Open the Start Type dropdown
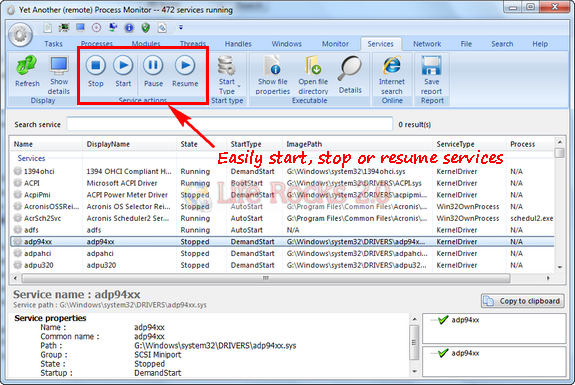575x385 pixels. click(x=227, y=75)
